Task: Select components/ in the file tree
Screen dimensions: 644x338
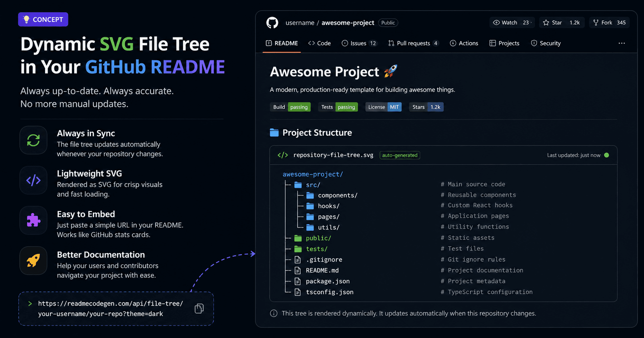Action: [x=338, y=195]
